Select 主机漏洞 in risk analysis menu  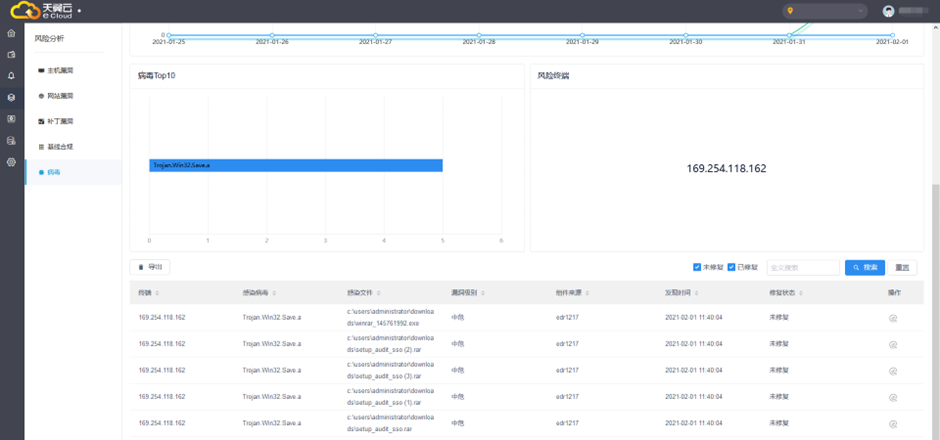[60, 71]
